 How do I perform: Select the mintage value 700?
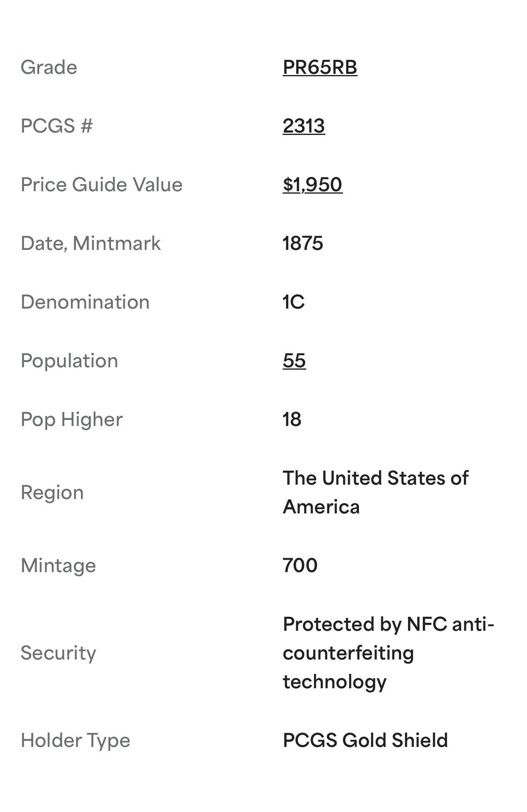click(300, 566)
